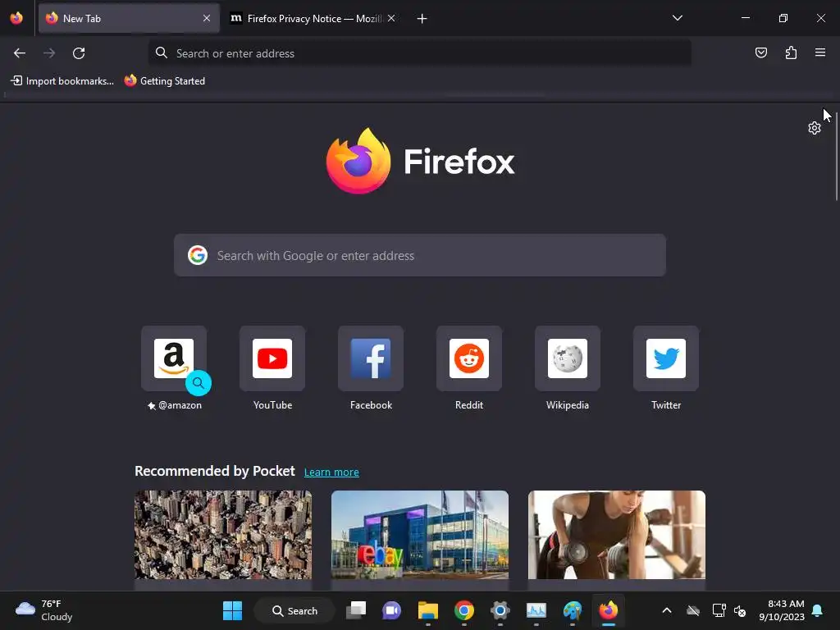
Task: Open the Settings gear on taskbar
Action: tap(500, 610)
